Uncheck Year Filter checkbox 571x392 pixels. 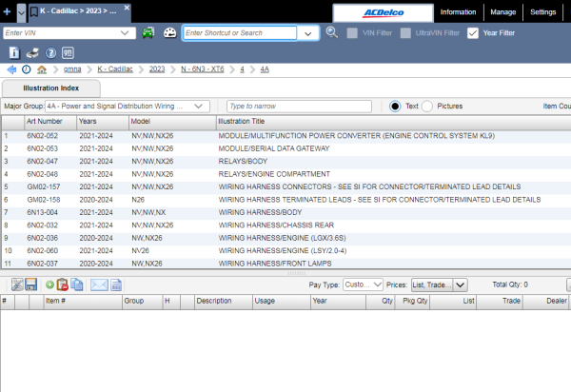point(473,33)
